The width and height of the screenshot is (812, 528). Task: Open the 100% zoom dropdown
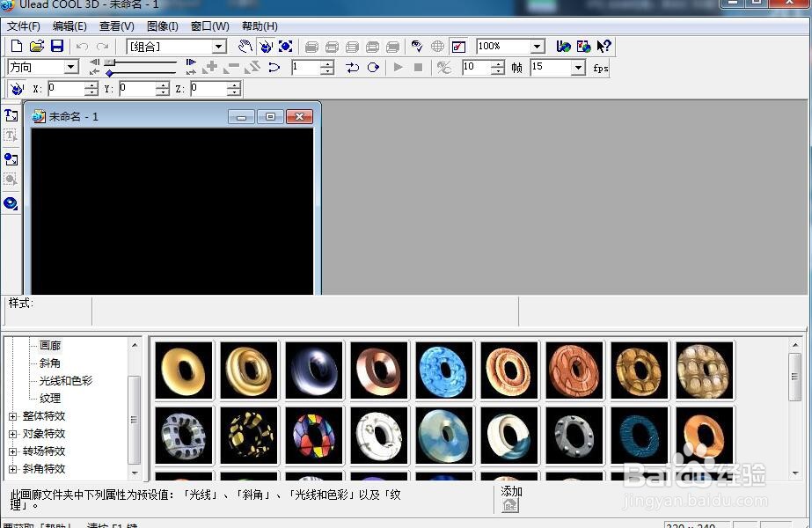pyautogui.click(x=538, y=47)
